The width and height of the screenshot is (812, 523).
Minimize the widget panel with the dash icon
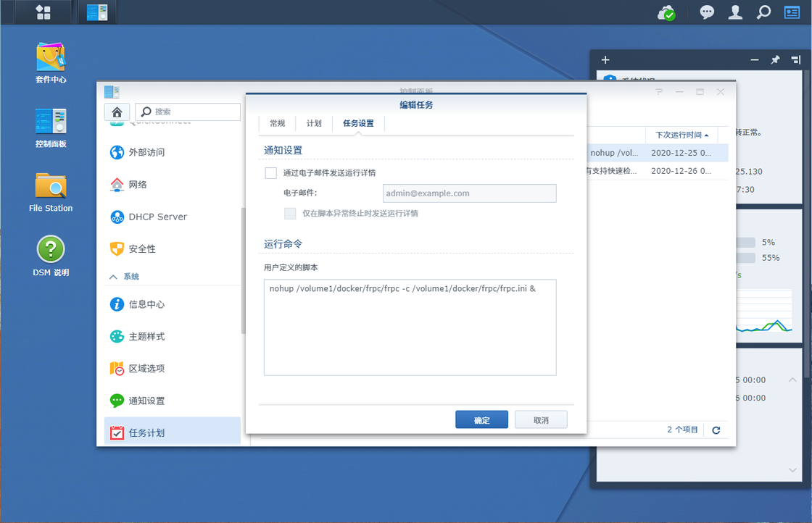(x=755, y=60)
